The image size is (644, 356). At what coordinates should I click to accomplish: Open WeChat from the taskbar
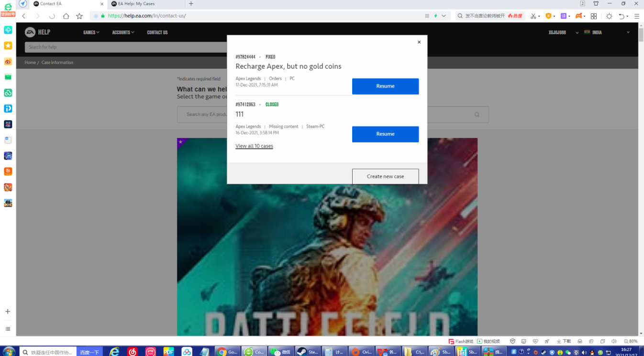pos(280,351)
